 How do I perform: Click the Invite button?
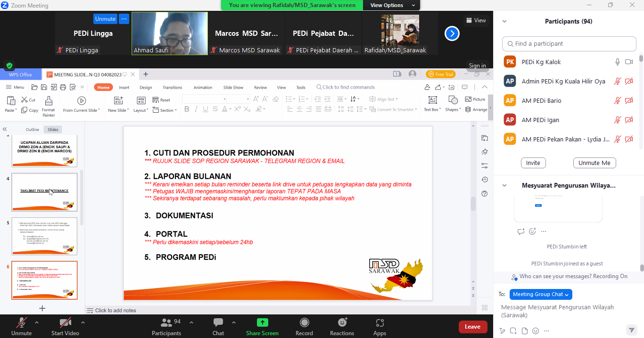533,163
